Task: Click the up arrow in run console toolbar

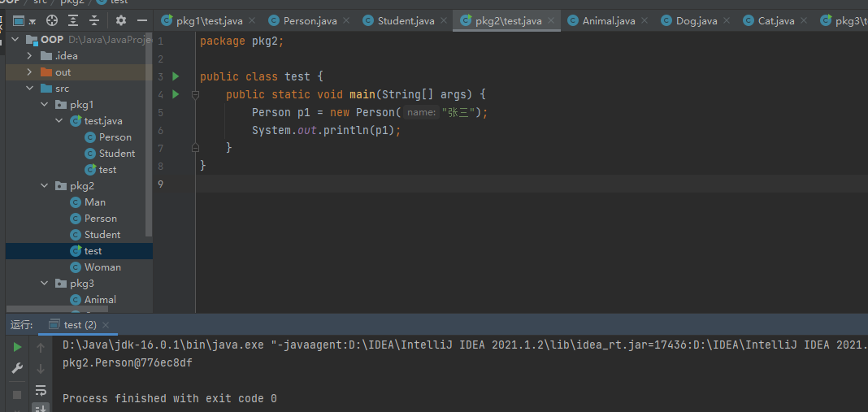Action: coord(41,348)
